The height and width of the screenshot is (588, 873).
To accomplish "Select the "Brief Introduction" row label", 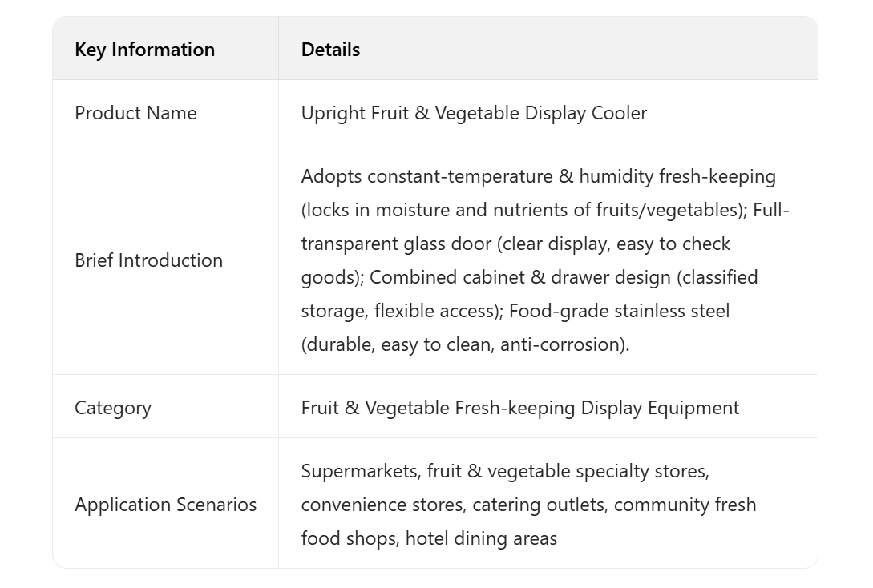I will pos(148,260).
